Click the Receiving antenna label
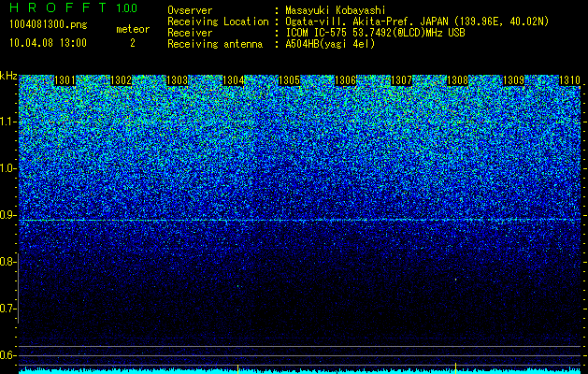Viewport: 588px width, 374px height. point(215,44)
